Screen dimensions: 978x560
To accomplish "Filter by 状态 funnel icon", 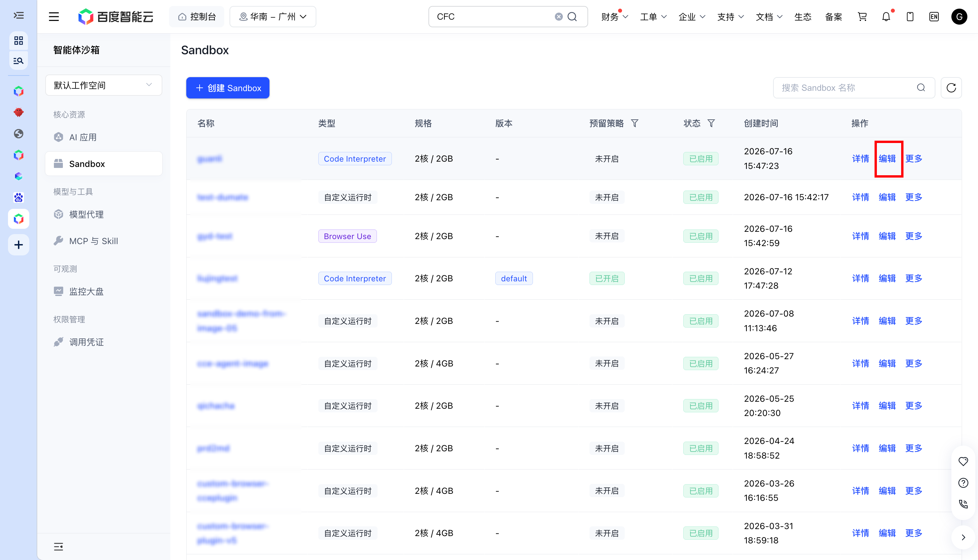I will click(x=711, y=123).
